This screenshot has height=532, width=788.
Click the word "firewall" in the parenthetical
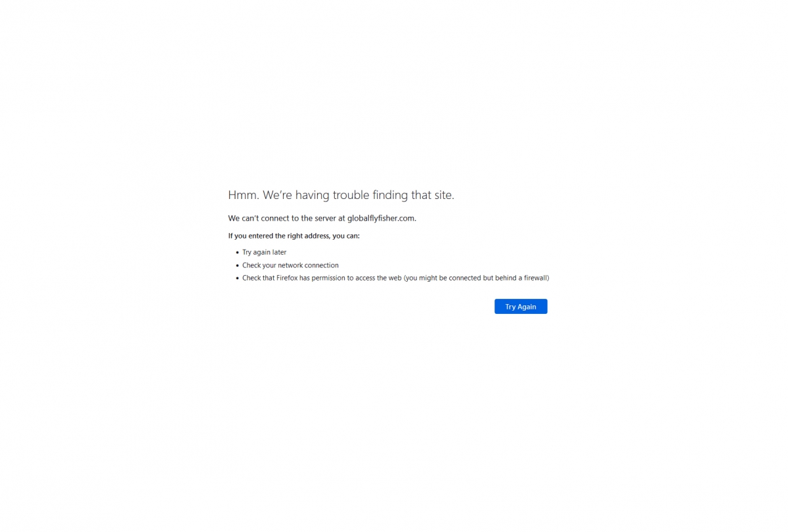[x=535, y=278]
